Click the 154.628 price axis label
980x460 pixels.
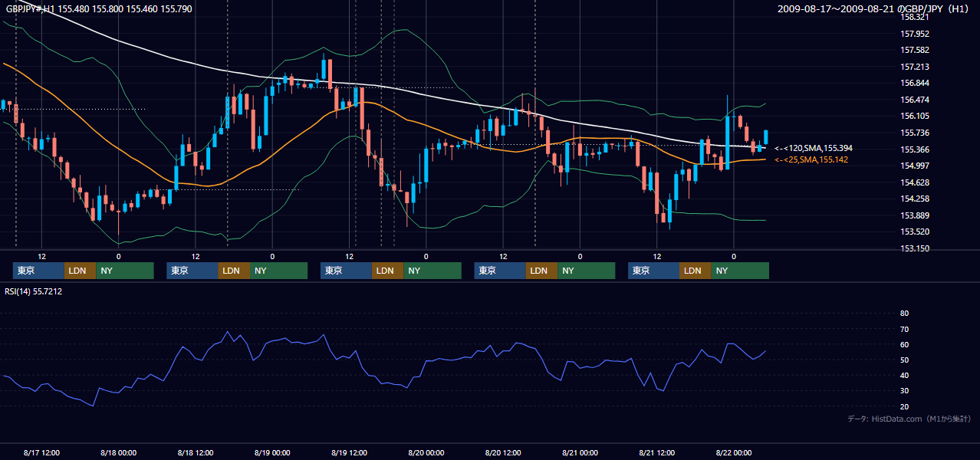tap(915, 182)
